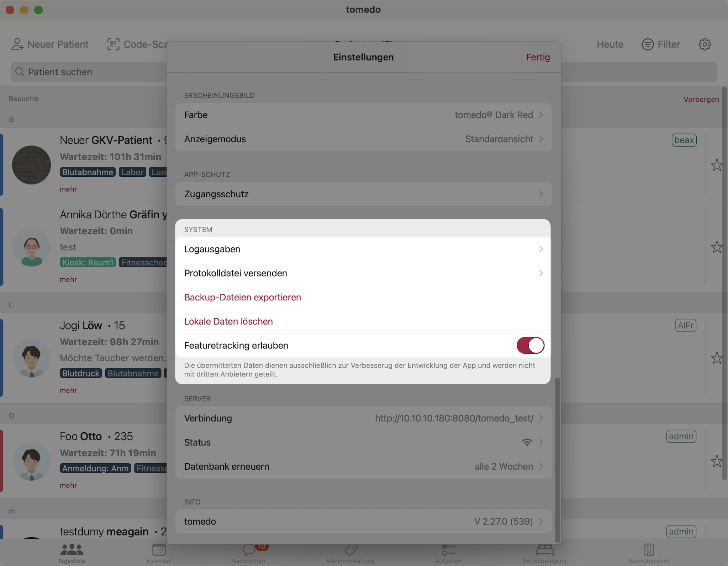This screenshot has height=566, width=728.
Task: Click Foo Otto avatar image
Action: tap(31, 461)
